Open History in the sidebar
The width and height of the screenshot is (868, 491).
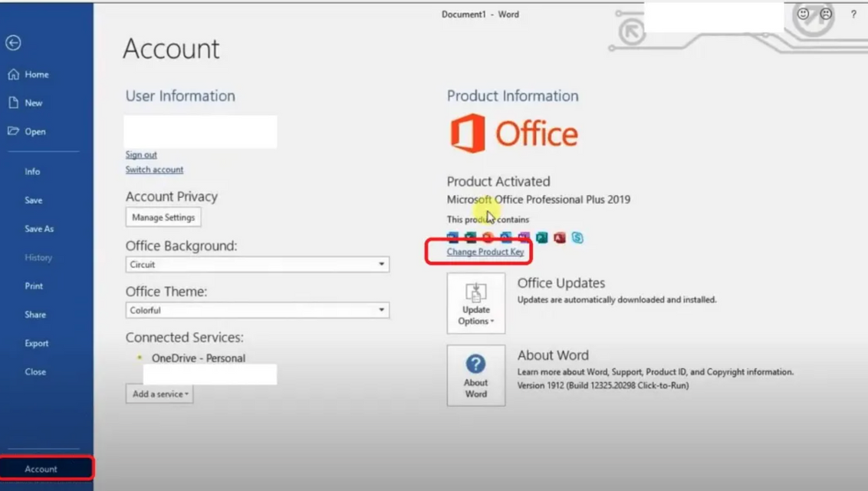(38, 258)
